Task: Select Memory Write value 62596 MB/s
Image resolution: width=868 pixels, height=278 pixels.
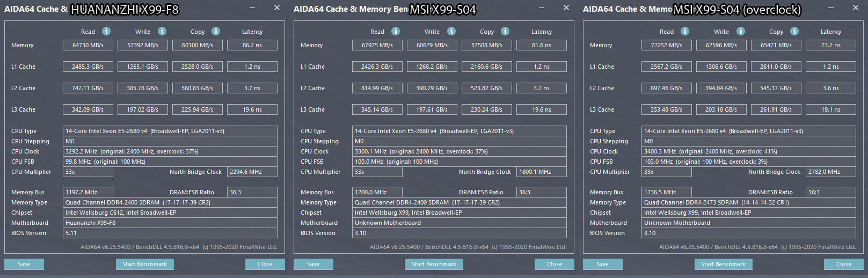Action: click(x=721, y=45)
